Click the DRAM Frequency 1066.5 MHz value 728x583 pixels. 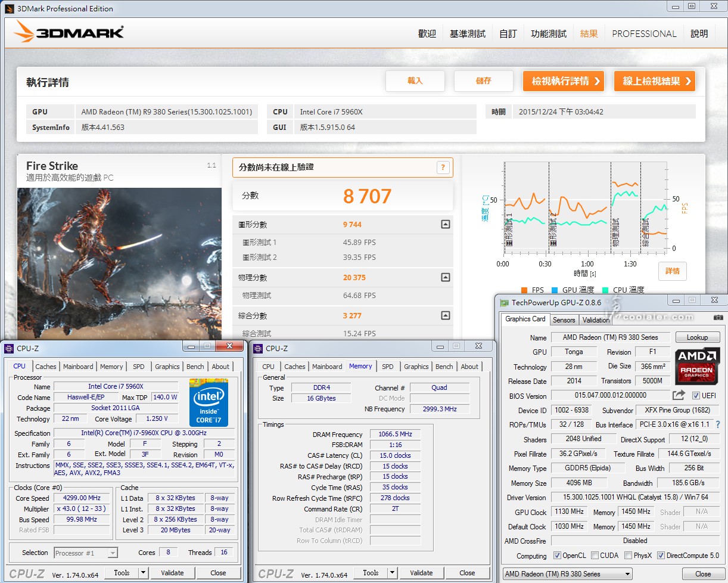395,434
